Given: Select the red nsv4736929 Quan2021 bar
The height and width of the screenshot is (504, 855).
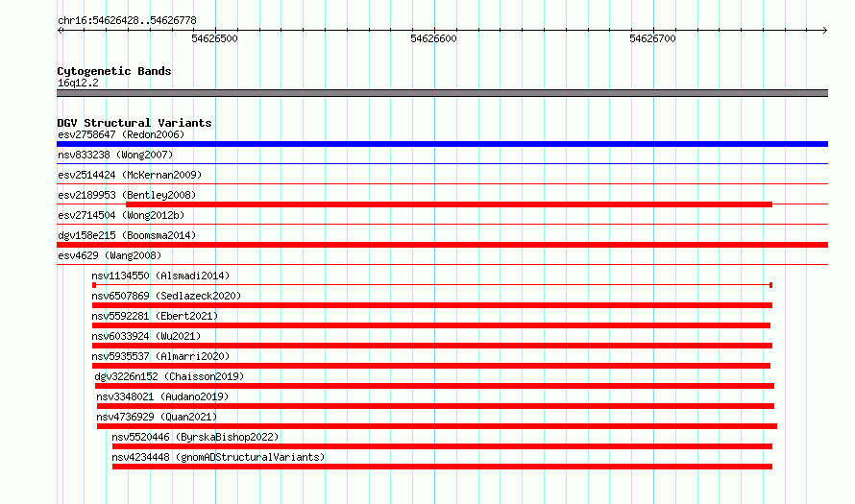Looking at the screenshot, I should 437,426.
